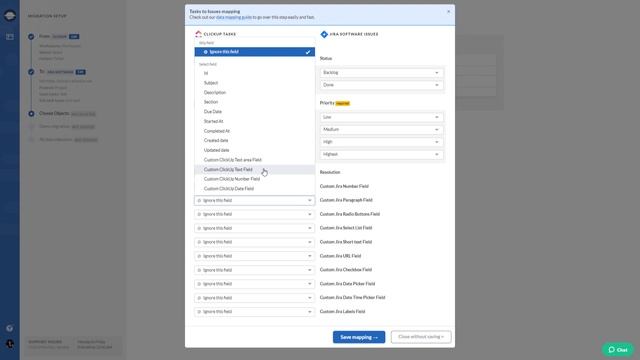Screen dimensions: 640x360
Task: Open the green Chat widget
Action: [618, 350]
